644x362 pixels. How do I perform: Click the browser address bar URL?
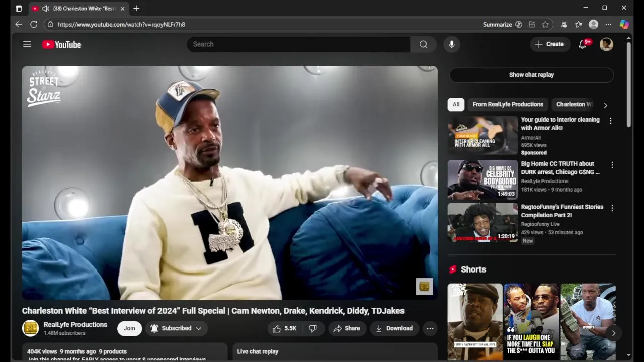click(x=121, y=24)
